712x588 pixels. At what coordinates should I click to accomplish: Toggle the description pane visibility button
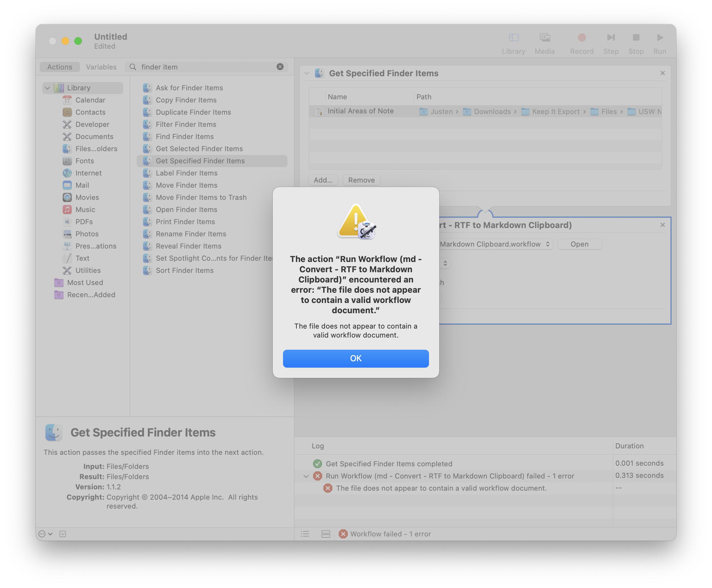click(x=63, y=534)
